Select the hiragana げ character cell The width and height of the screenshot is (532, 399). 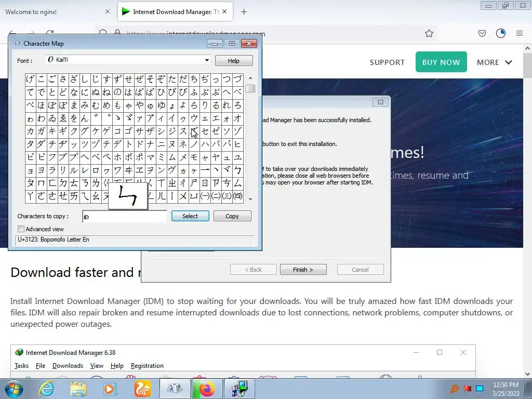click(30, 79)
